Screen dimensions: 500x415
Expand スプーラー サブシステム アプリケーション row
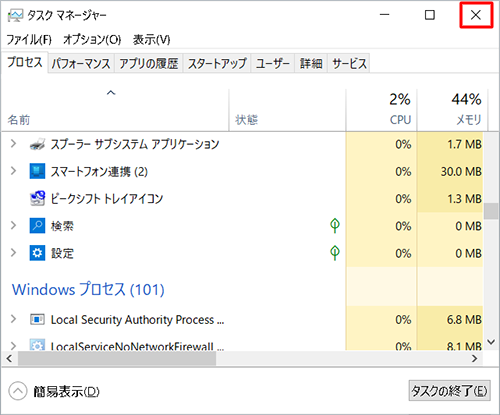click(x=13, y=144)
